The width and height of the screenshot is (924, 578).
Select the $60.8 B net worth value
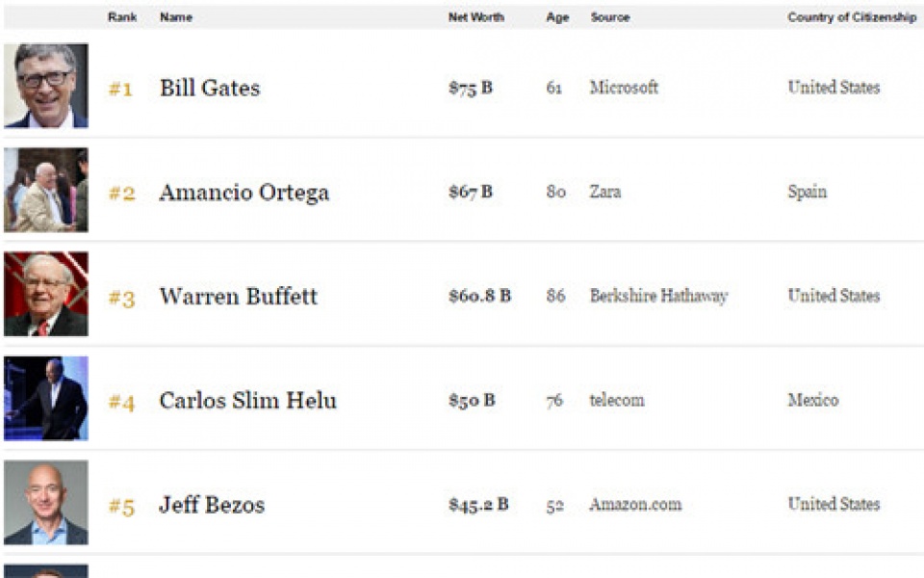coord(479,296)
